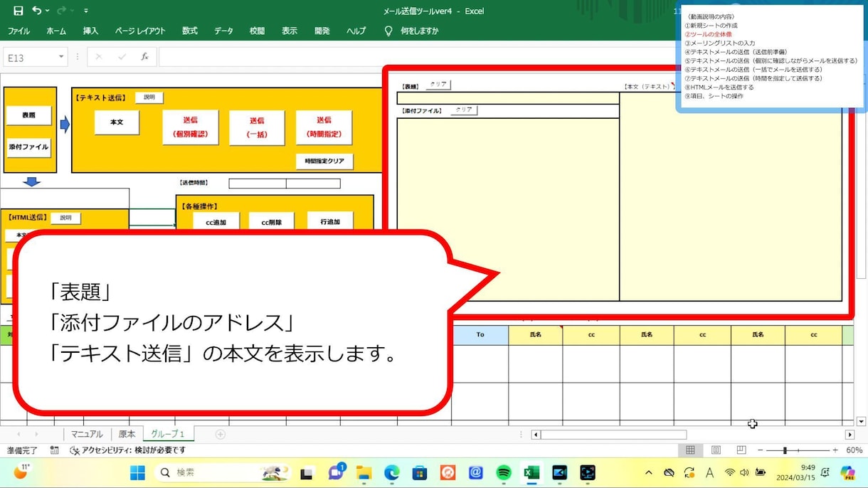The height and width of the screenshot is (488, 868).
Task: Click the 送信(個別確認) button
Action: 190,127
